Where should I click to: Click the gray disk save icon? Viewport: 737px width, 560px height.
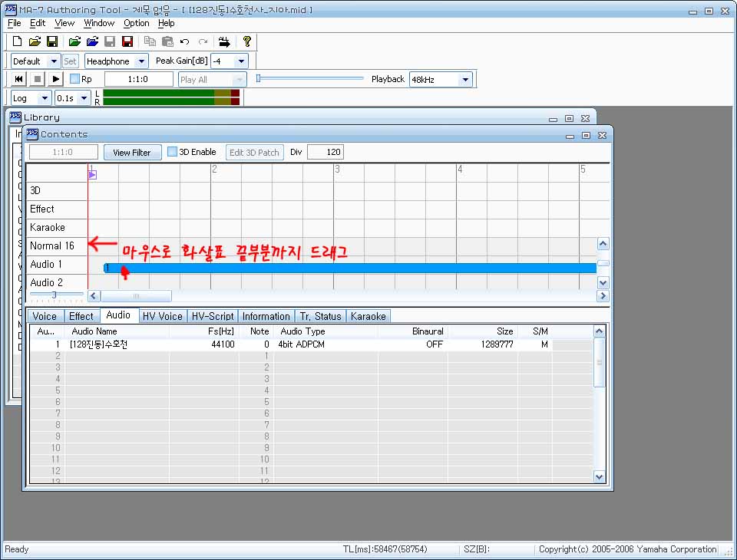(x=110, y=41)
